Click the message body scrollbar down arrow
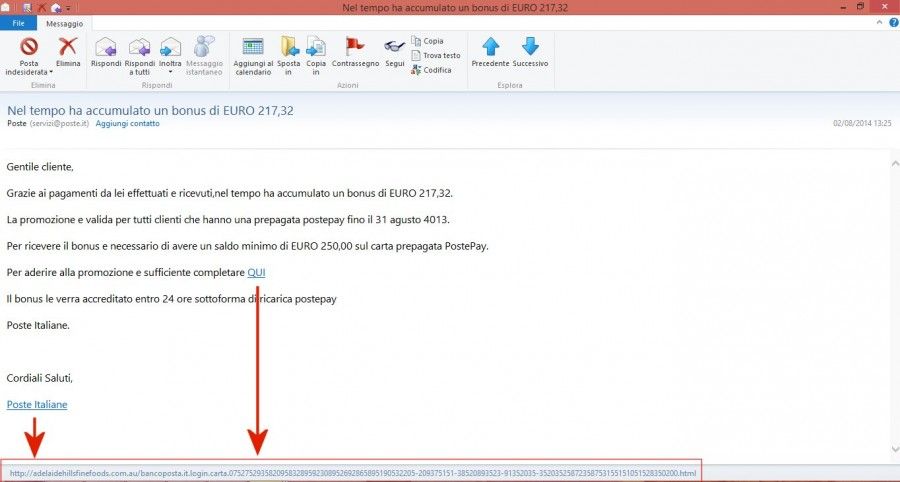The image size is (900, 482). 894,450
